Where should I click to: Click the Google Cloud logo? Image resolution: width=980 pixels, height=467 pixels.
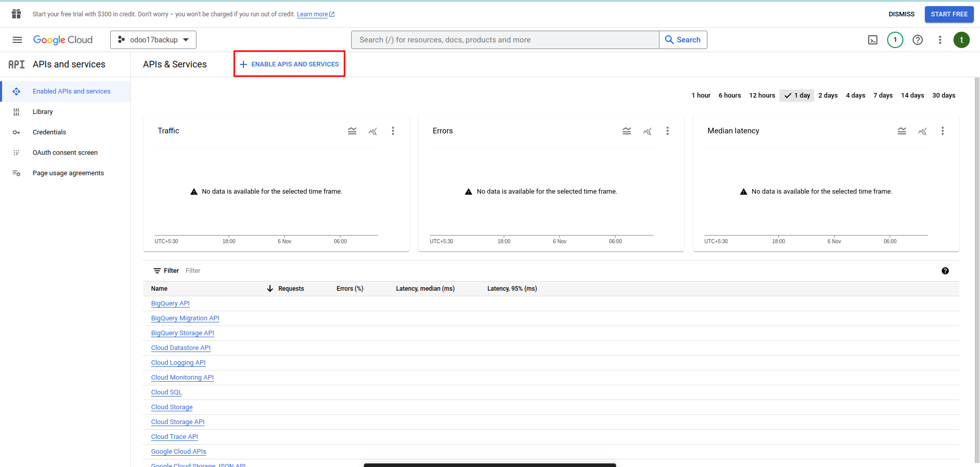63,40
